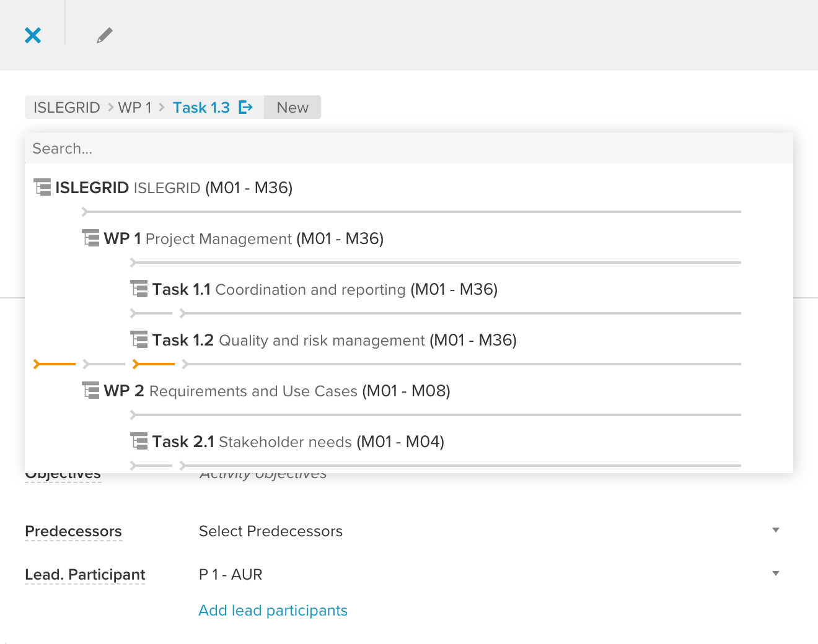The image size is (818, 644).
Task: Open the Select Predecessors dropdown
Action: (x=490, y=531)
